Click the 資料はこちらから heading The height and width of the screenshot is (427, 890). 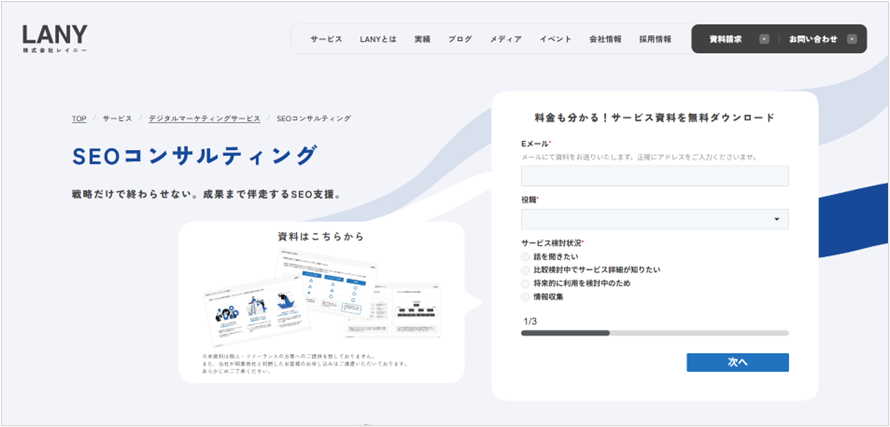[x=321, y=236]
